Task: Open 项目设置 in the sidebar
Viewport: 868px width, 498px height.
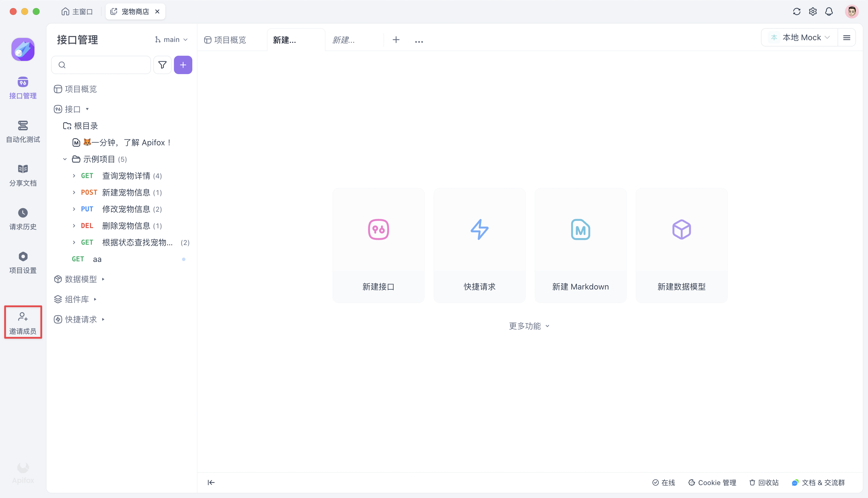Action: click(23, 262)
